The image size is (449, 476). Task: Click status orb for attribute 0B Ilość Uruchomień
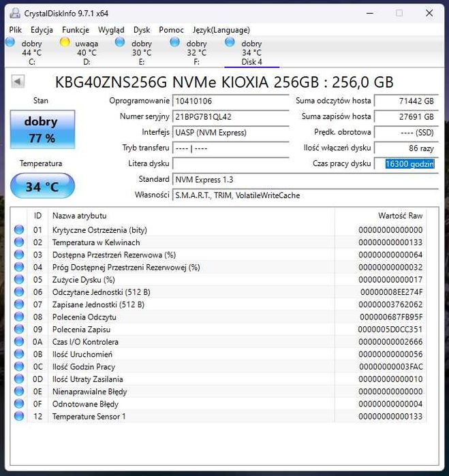[x=19, y=354]
